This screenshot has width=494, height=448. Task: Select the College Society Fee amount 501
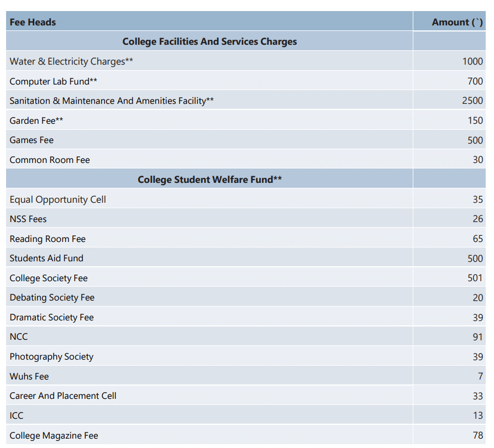point(475,278)
